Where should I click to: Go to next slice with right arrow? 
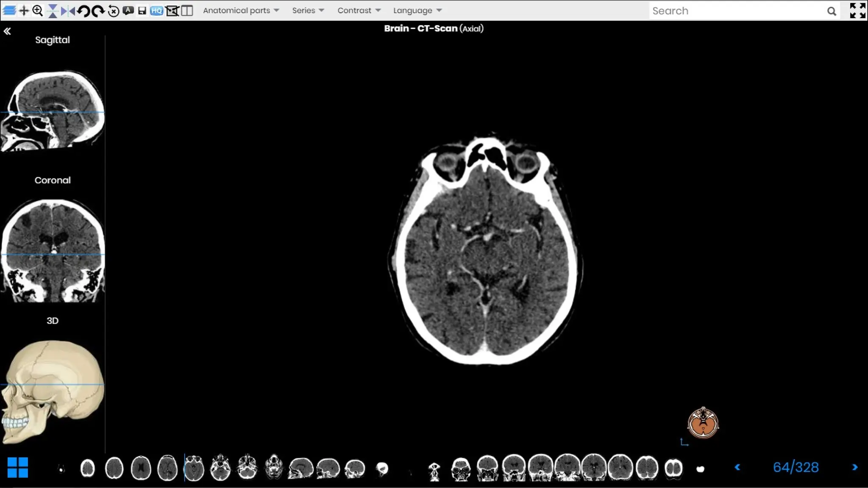pos(855,467)
